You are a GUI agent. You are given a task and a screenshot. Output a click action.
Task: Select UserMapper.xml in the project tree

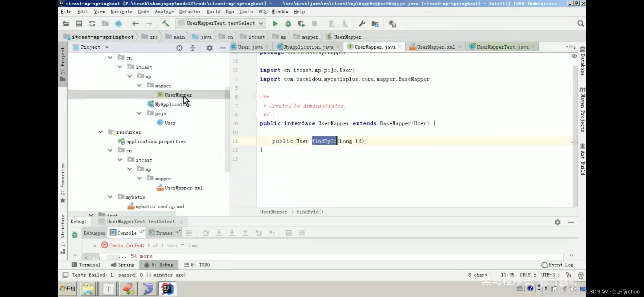pos(180,188)
